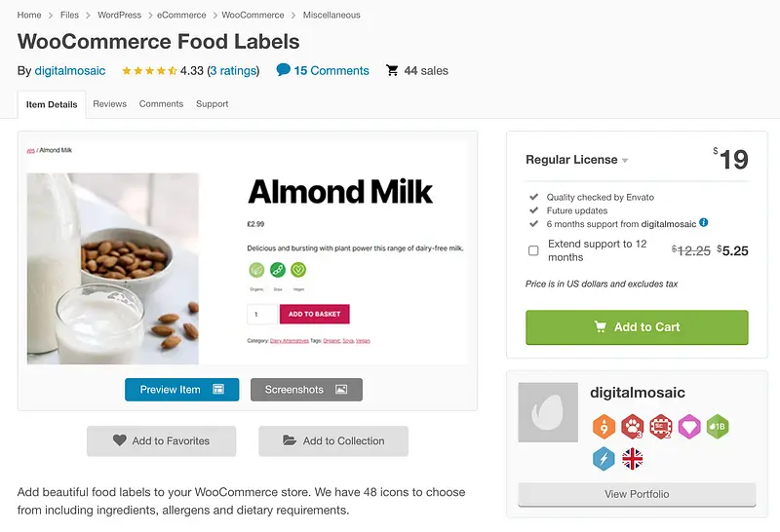Enable extend support to 12 months

point(533,250)
